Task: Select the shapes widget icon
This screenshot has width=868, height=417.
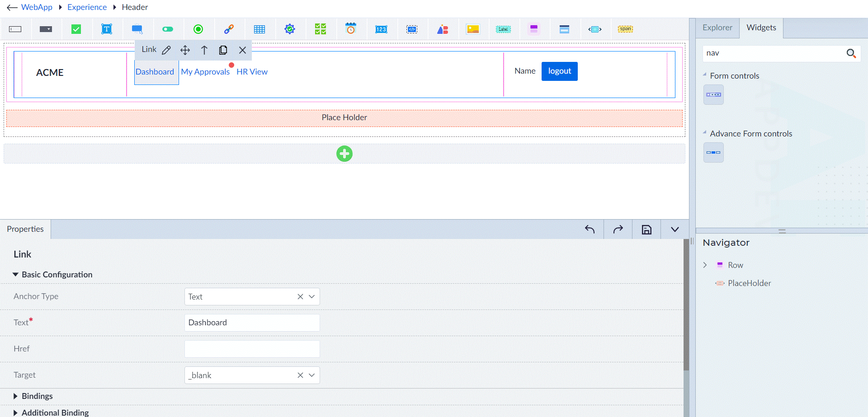Action: click(x=443, y=29)
